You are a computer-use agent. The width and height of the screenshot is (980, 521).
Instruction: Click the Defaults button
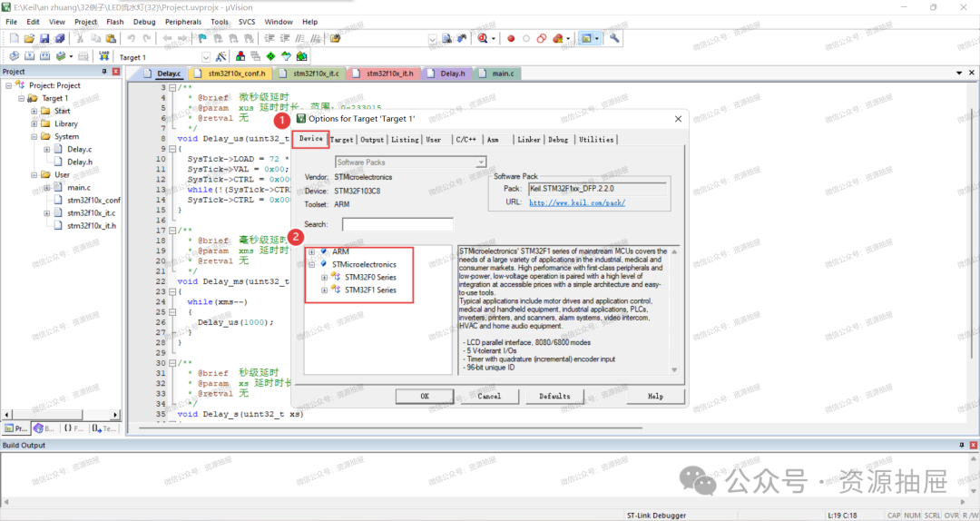click(554, 396)
